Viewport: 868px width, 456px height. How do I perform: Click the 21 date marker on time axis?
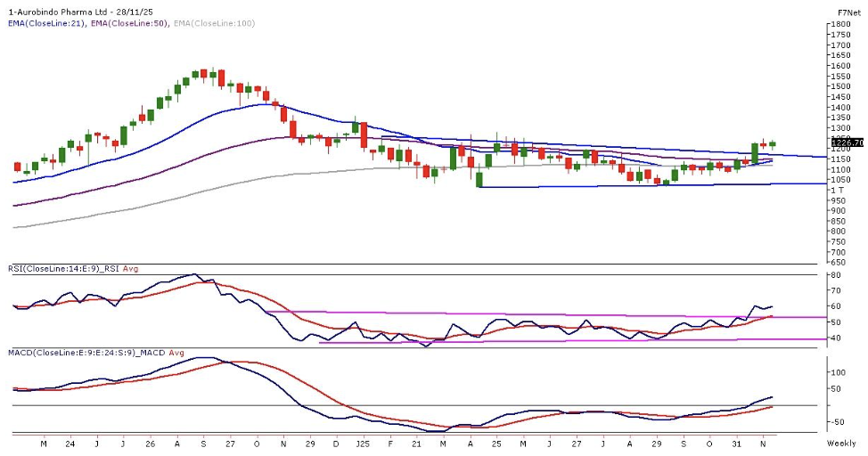[417, 443]
